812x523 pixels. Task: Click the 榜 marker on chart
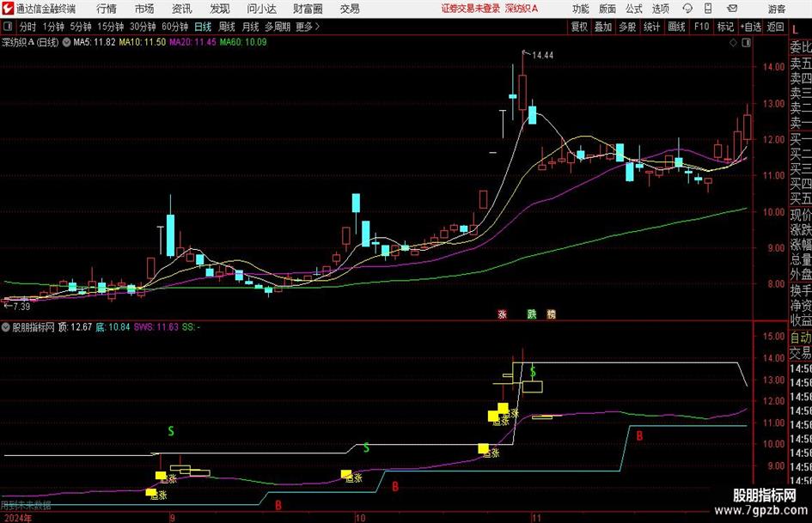(x=551, y=313)
